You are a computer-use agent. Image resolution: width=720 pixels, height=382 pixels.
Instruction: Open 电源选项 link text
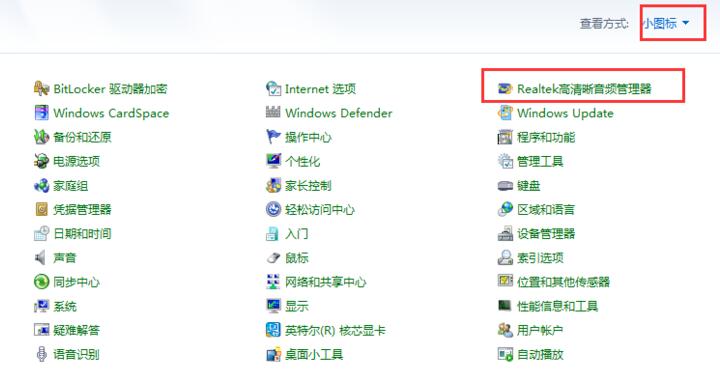pos(76,161)
